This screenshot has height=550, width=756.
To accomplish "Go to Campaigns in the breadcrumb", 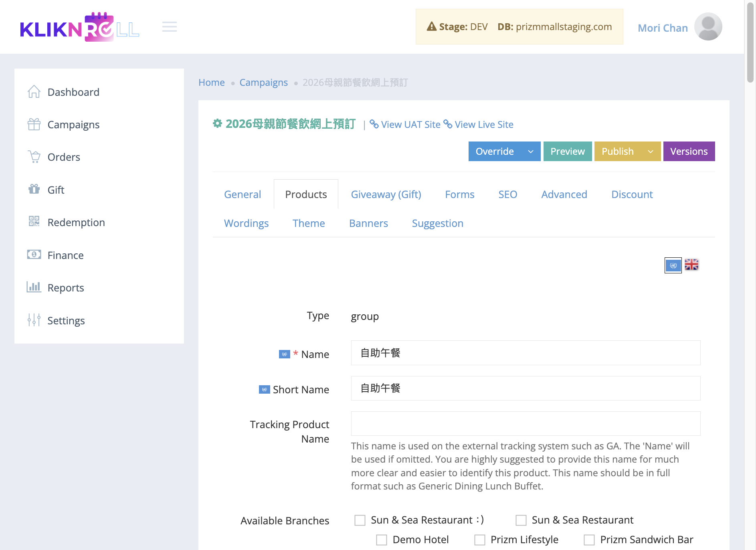I will 264,82.
